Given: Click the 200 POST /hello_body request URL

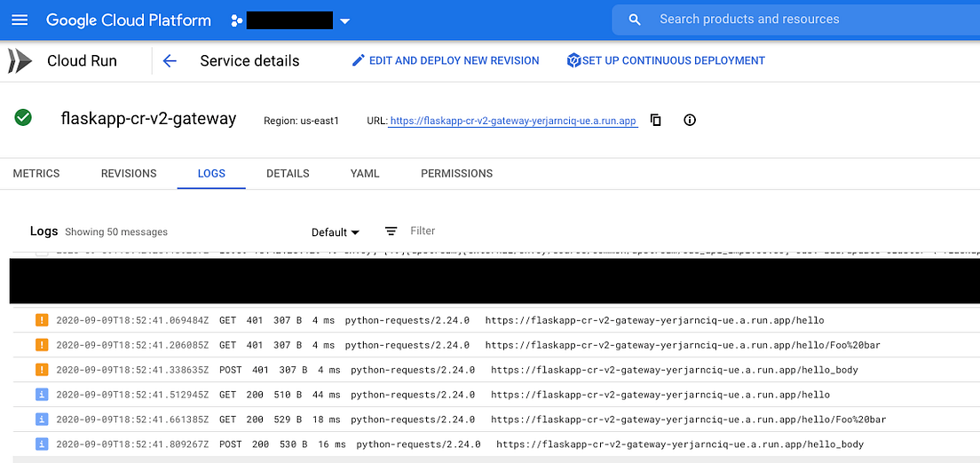Looking at the screenshot, I should pyautogui.click(x=680, y=445).
